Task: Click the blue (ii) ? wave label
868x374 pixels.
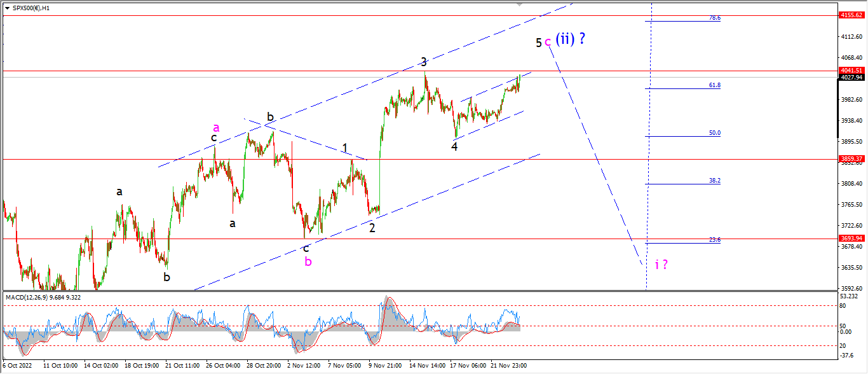Action: [571, 39]
